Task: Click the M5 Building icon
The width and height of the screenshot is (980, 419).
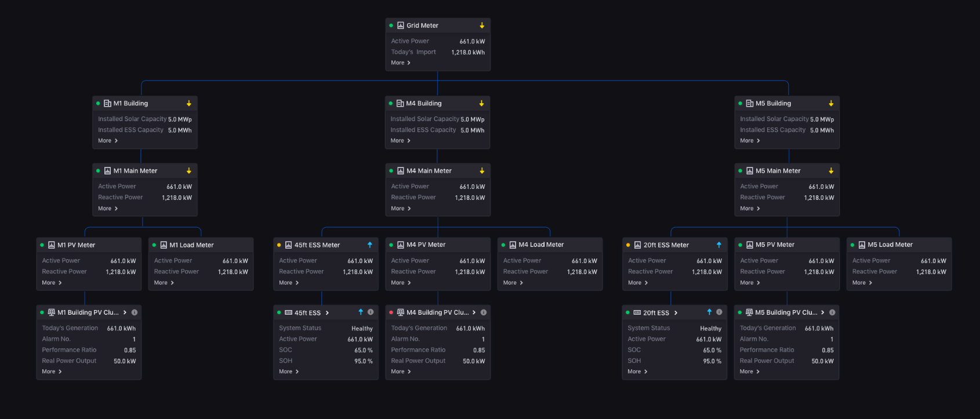Action: point(750,103)
